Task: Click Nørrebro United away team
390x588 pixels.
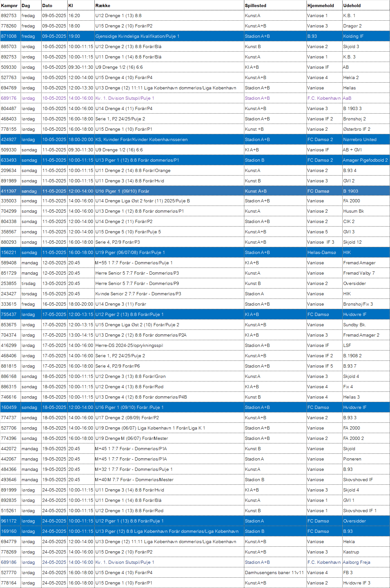Action: tap(360, 139)
